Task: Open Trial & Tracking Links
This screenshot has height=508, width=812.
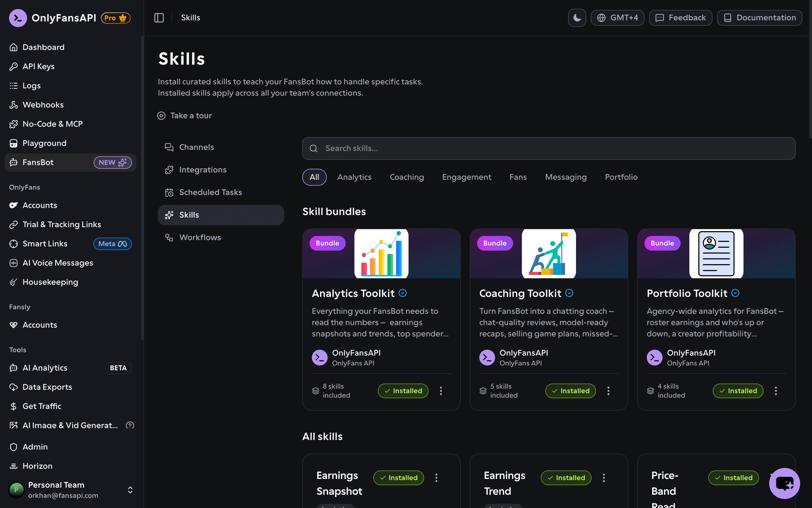Action: coord(70,224)
